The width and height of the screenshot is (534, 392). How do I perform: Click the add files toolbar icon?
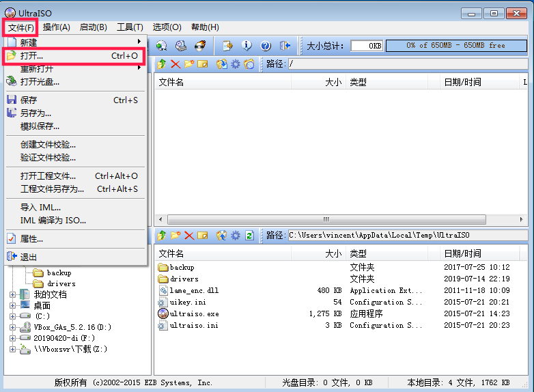pos(227,45)
